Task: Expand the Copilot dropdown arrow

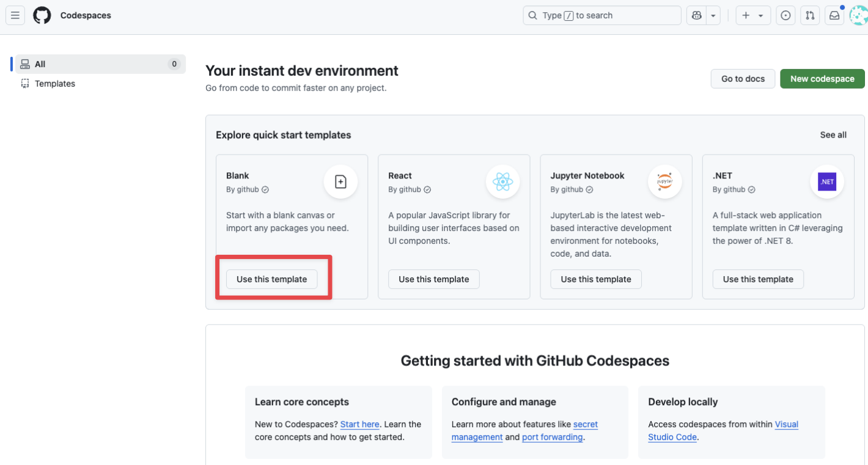Action: 713,15
